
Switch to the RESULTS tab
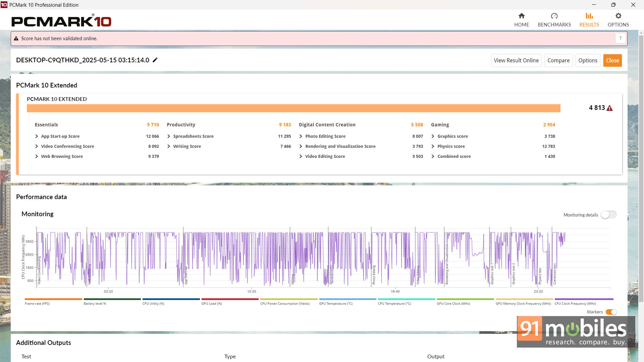click(589, 20)
